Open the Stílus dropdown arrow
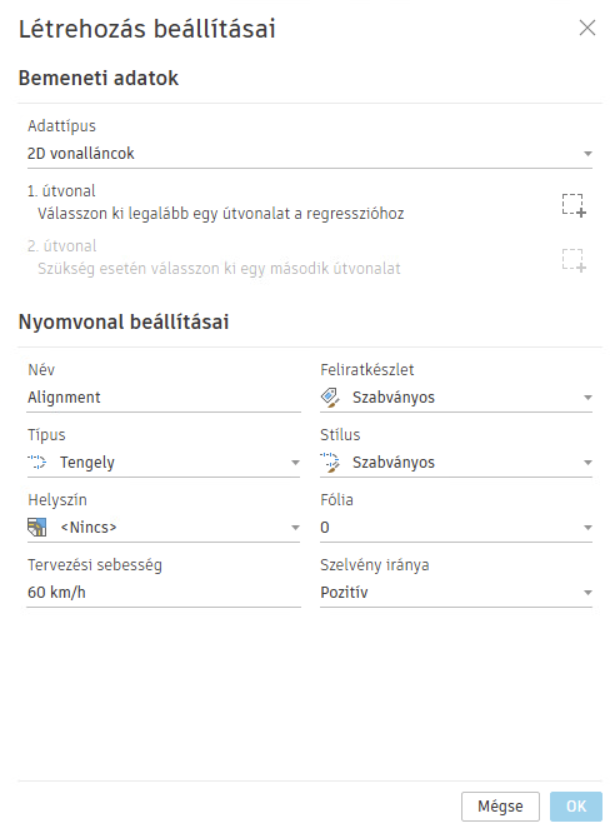 point(588,463)
